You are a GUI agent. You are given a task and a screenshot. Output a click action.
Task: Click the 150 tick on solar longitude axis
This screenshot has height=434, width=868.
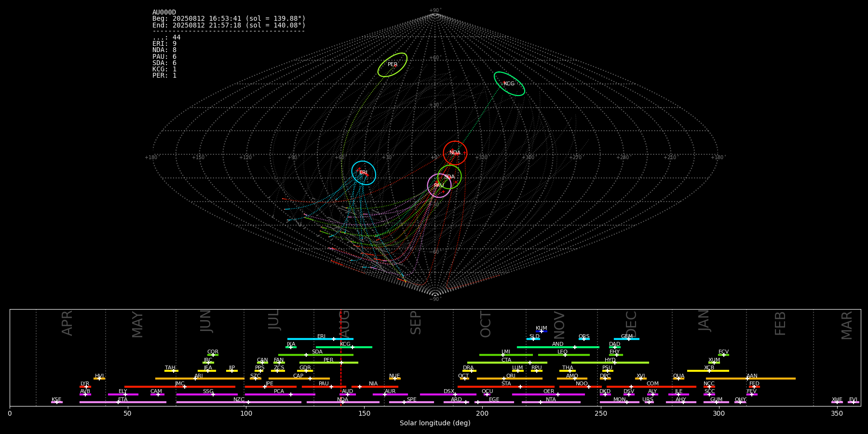coord(364,413)
